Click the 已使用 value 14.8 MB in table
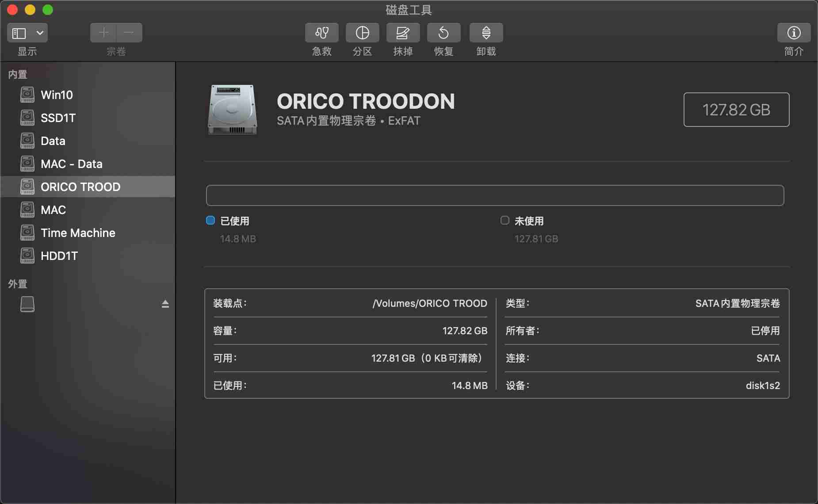Viewport: 818px width, 504px height. pyautogui.click(x=470, y=386)
